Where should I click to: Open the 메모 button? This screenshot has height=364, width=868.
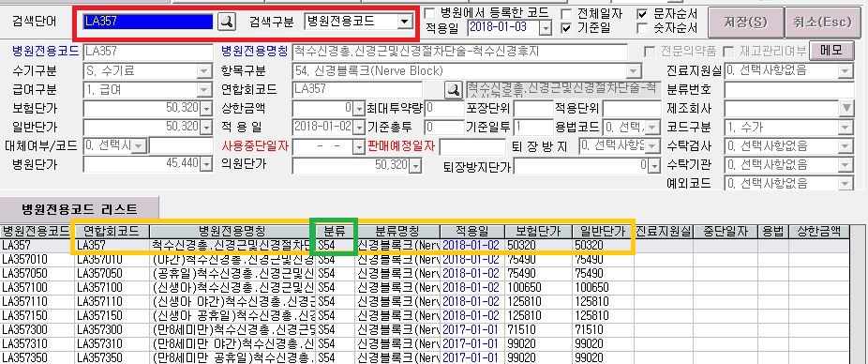tap(831, 51)
